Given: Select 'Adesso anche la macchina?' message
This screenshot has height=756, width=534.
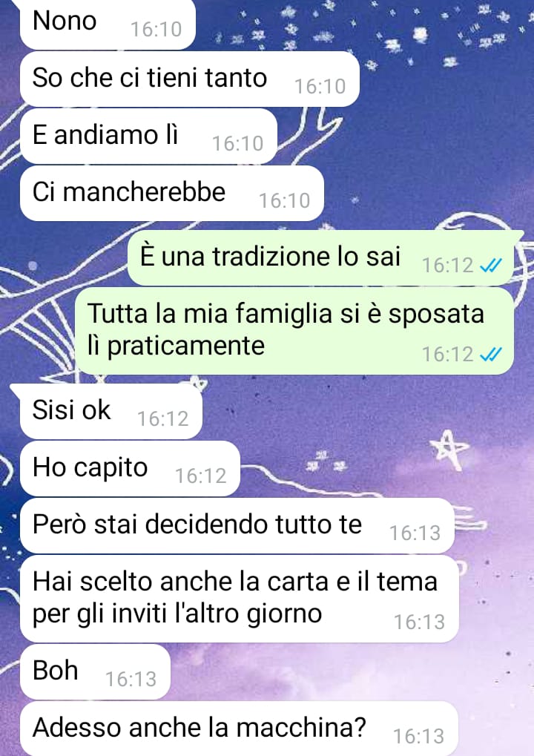Looking at the screenshot, I should pos(239,729).
